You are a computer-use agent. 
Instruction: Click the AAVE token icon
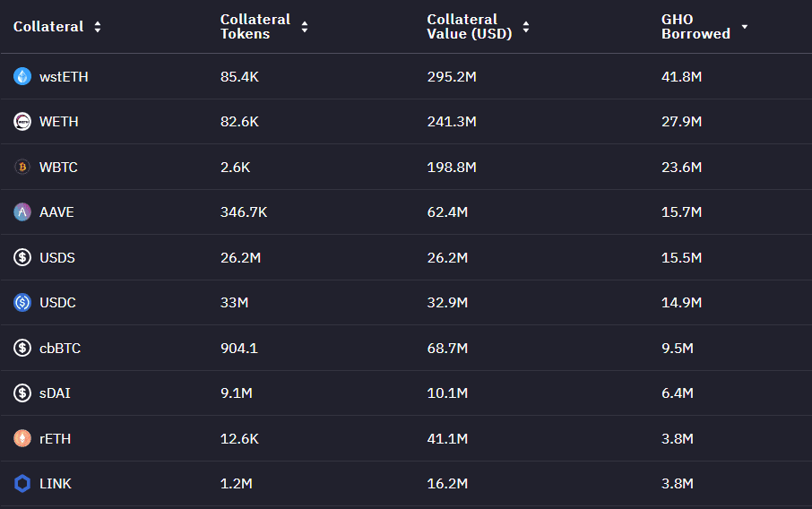[x=22, y=212]
